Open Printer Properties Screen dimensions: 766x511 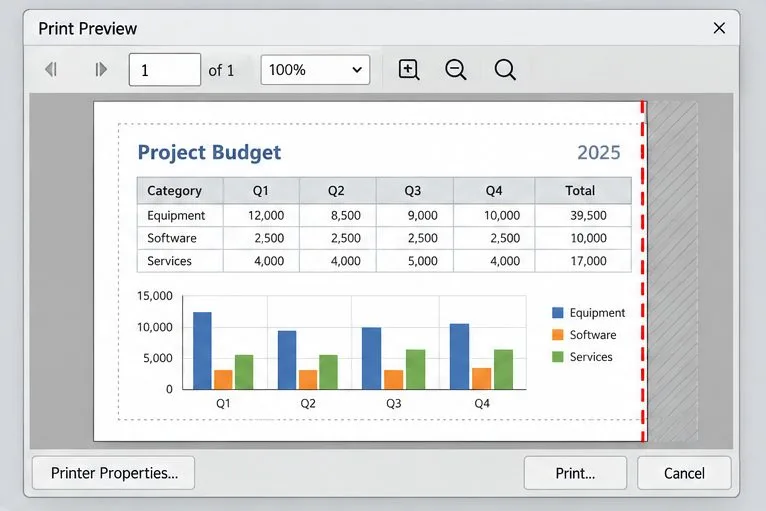[113, 473]
